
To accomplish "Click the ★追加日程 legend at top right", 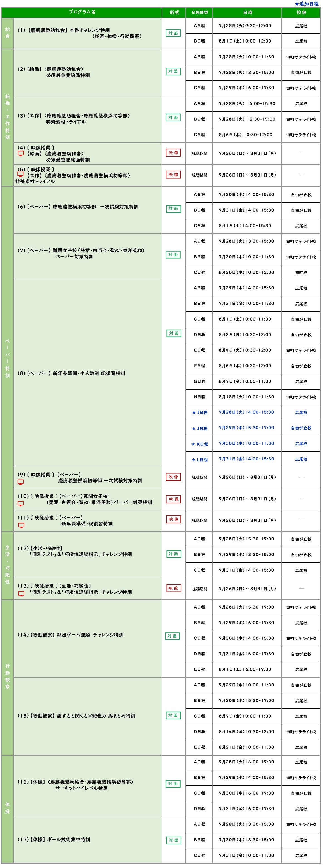I will [306, 4].
